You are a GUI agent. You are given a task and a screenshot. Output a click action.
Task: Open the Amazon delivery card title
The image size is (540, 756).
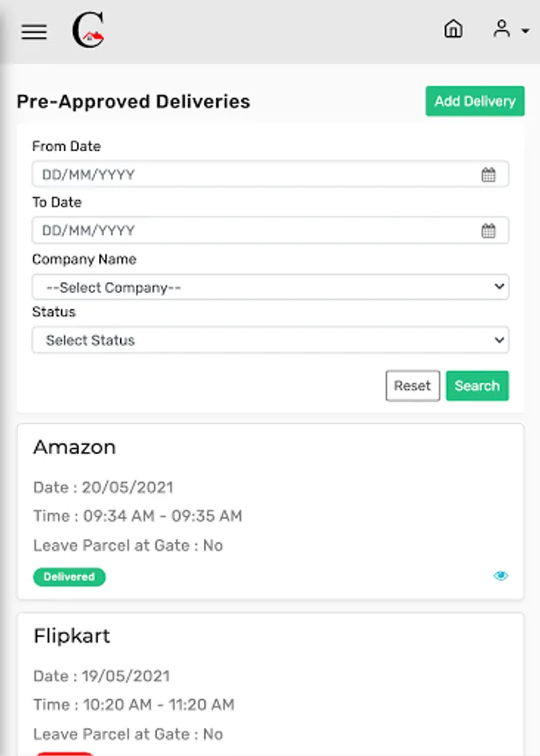[x=74, y=447]
